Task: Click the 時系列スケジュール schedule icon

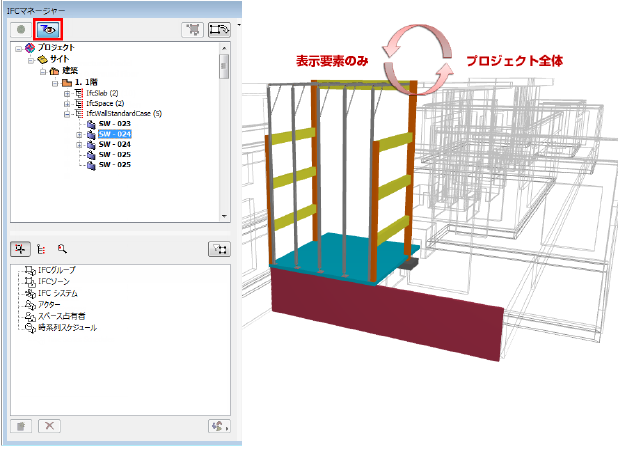Action: click(x=30, y=328)
